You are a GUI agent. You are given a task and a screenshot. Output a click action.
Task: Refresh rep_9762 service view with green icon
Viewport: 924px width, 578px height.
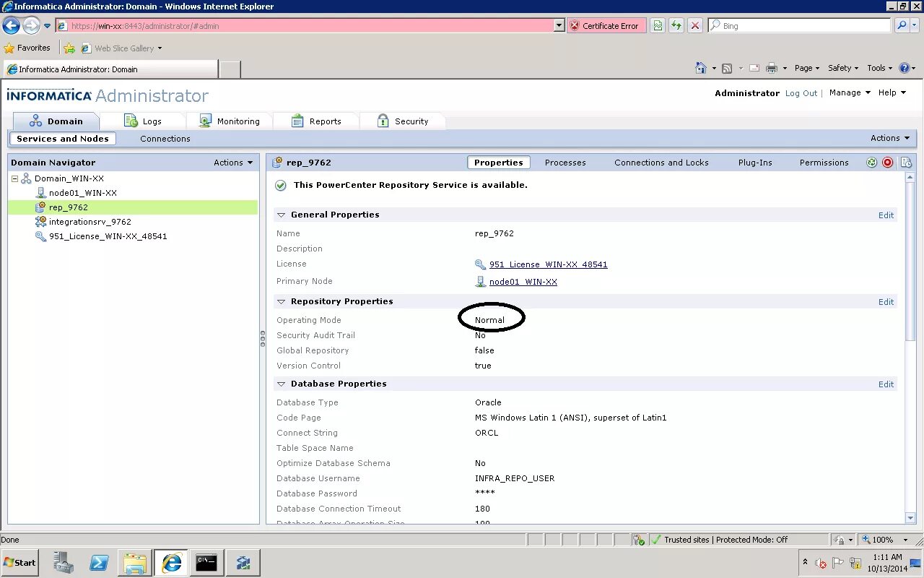[x=872, y=163]
